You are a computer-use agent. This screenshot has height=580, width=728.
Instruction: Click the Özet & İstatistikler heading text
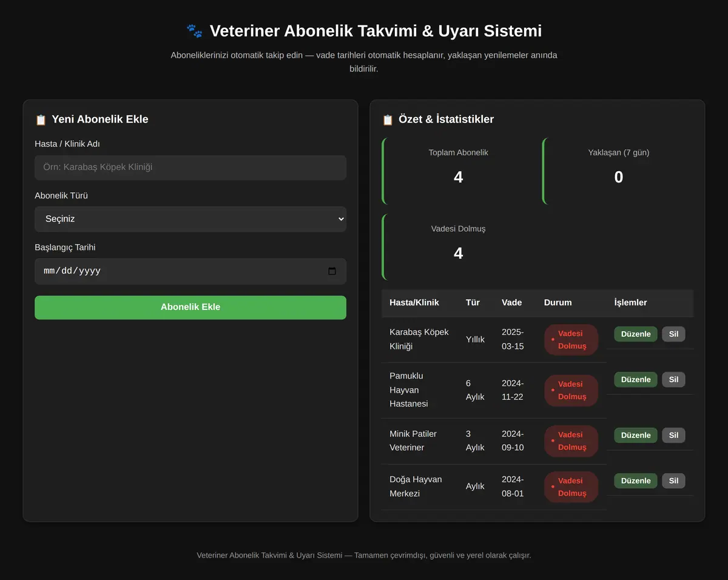pos(446,120)
